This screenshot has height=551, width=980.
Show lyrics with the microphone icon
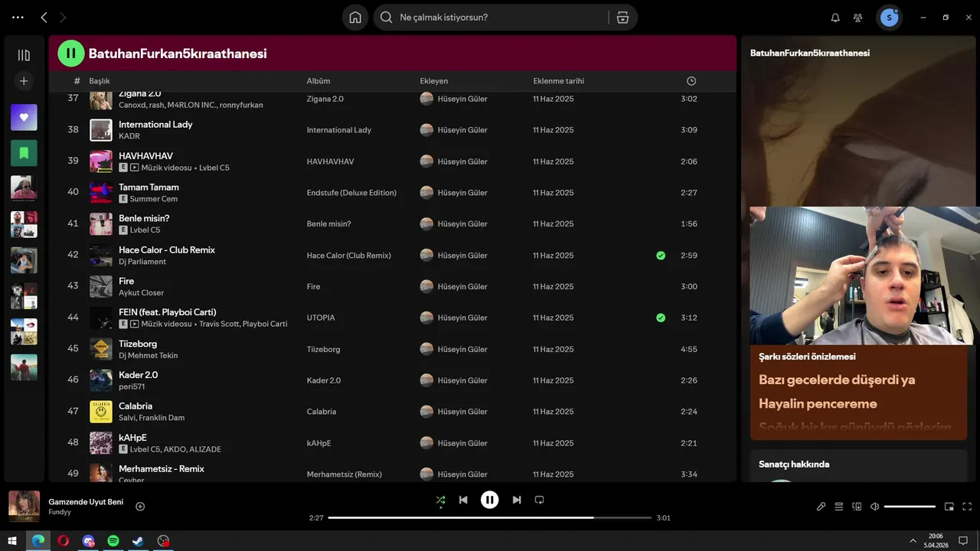point(821,507)
